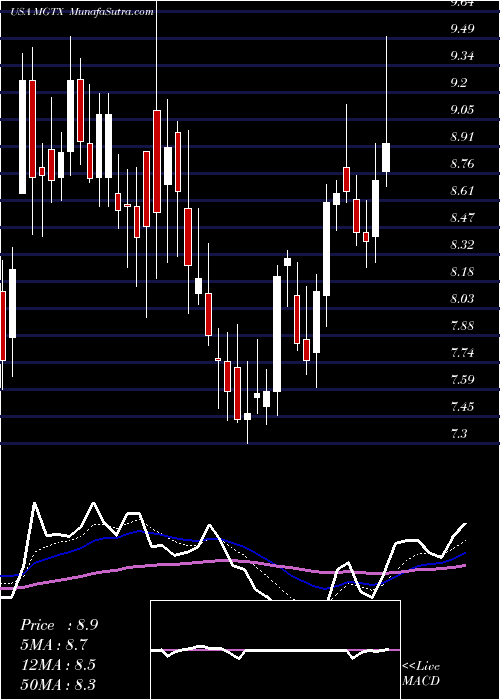Click the 9.49 price axis label
Screen dimensions: 500x700
(462, 29)
